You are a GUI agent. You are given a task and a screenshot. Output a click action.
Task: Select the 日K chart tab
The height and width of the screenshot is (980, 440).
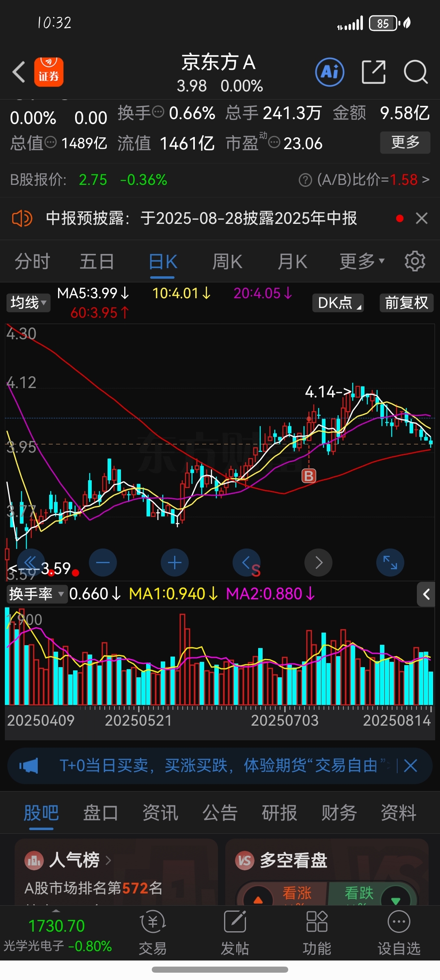click(163, 261)
